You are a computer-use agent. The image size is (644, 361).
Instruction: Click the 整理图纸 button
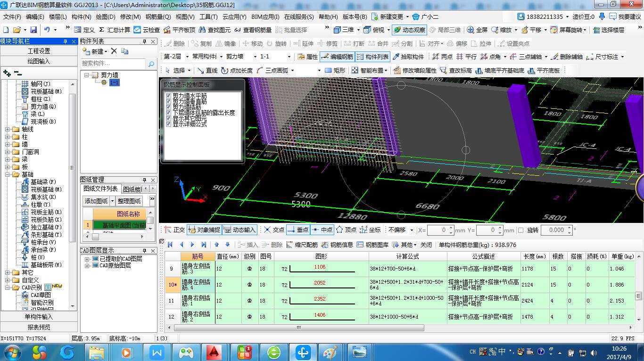point(129,201)
